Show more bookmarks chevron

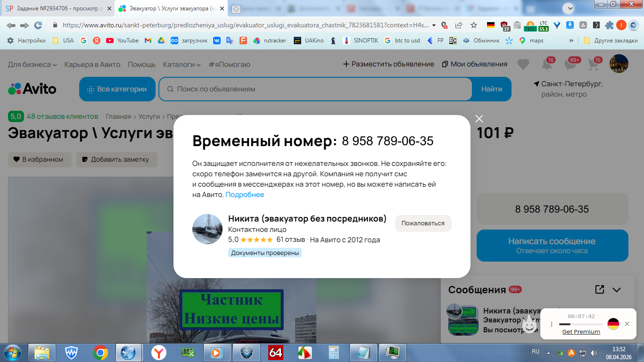pos(571,41)
